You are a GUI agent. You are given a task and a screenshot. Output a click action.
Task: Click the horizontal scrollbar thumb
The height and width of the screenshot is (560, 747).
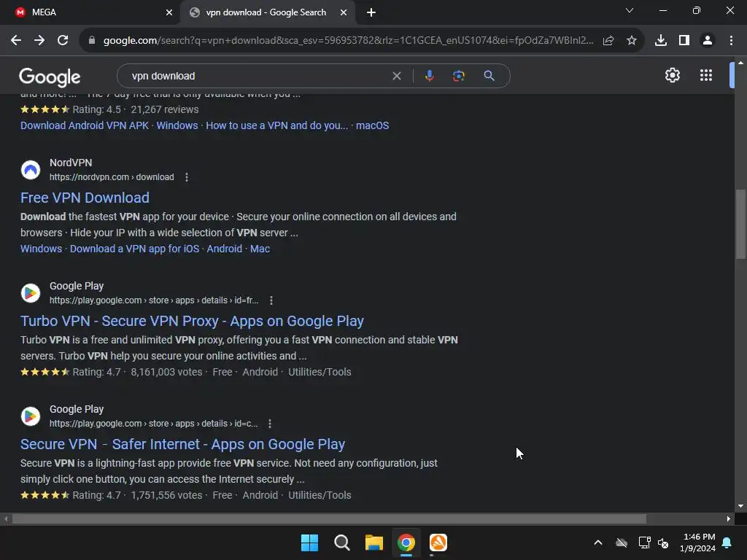coord(329,518)
